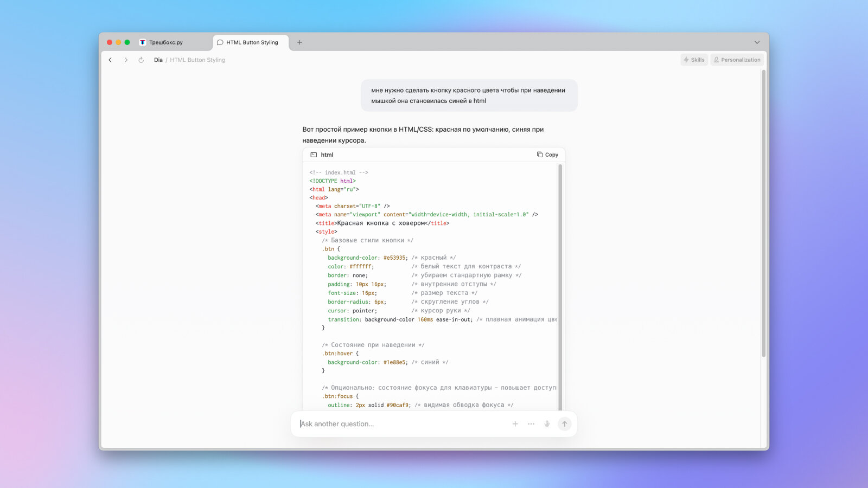The height and width of the screenshot is (488, 868).
Task: Click the Dia breadcrumb link
Action: (158, 60)
